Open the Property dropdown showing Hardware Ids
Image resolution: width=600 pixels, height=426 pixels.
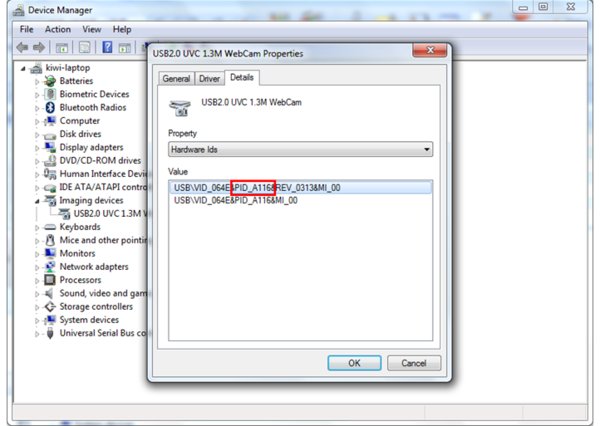click(301, 149)
